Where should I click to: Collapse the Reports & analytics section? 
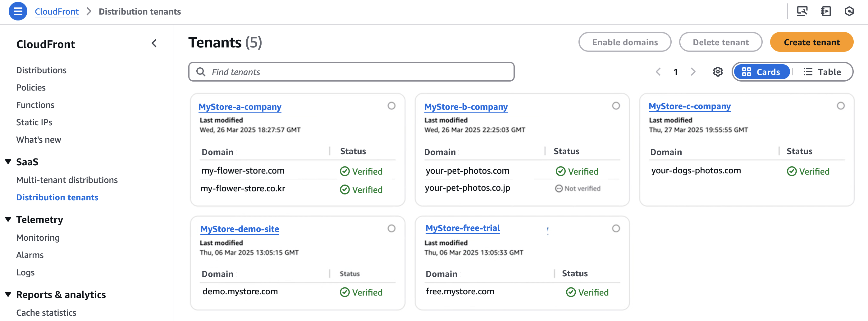pos(8,294)
